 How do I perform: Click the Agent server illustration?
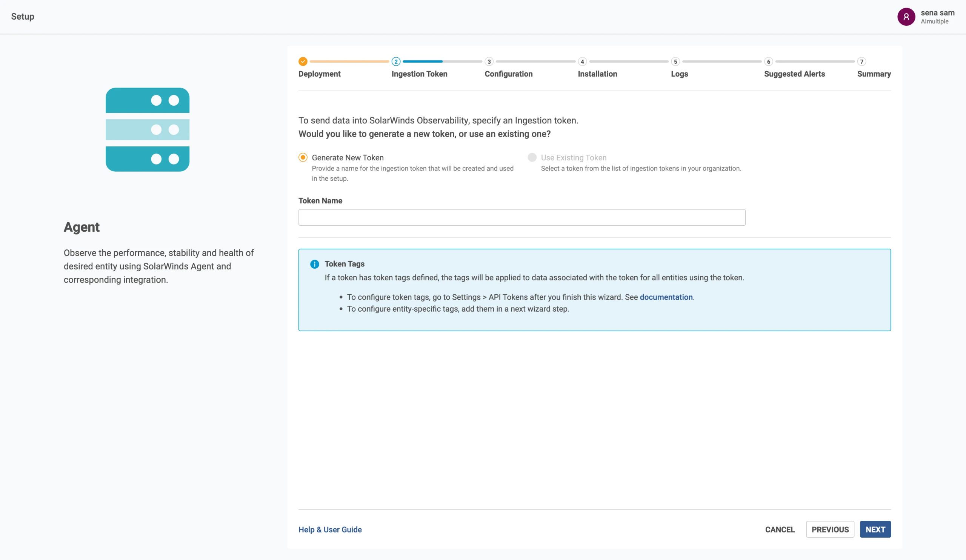pos(148,129)
